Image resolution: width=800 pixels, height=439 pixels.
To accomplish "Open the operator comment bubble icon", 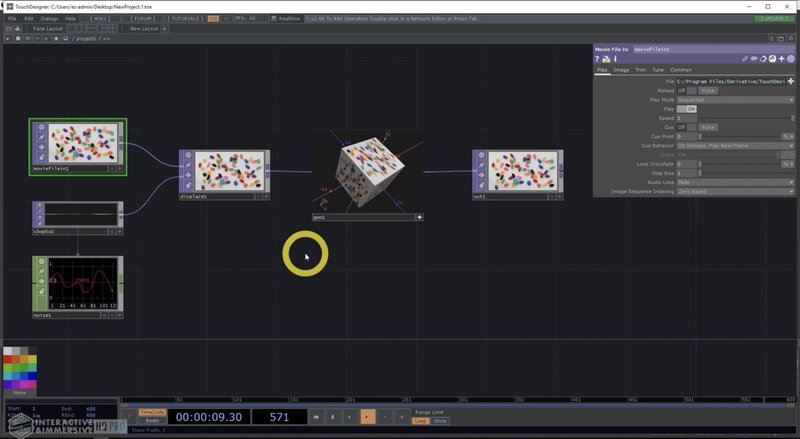I will click(x=754, y=59).
